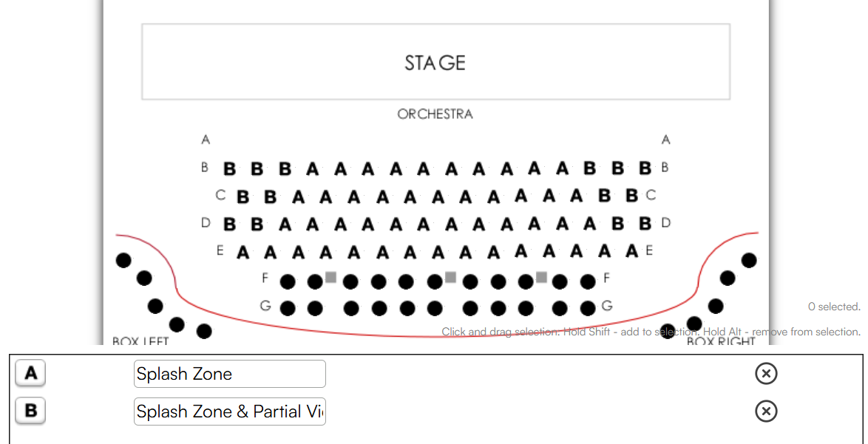Click the third gray square in row F
Viewport: 868px width, 444px height.
click(x=541, y=277)
